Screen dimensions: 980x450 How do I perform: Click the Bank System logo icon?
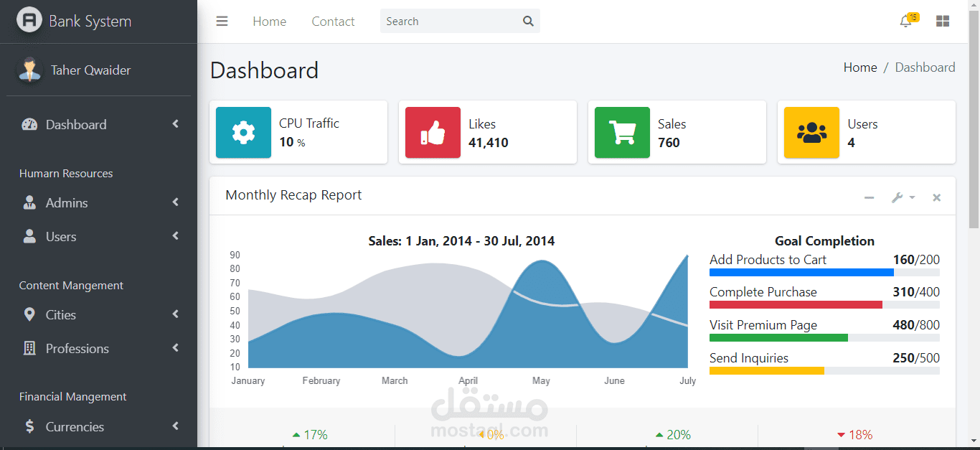point(29,20)
